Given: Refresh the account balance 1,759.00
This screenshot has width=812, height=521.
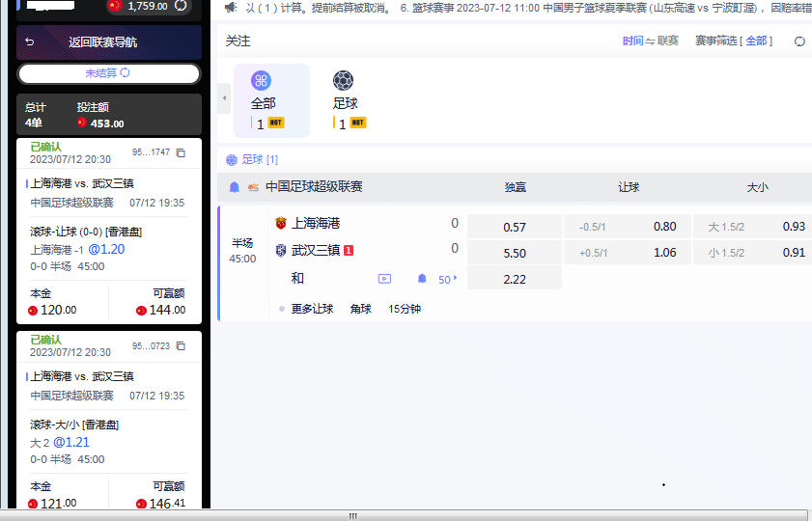Looking at the screenshot, I should 181,6.
